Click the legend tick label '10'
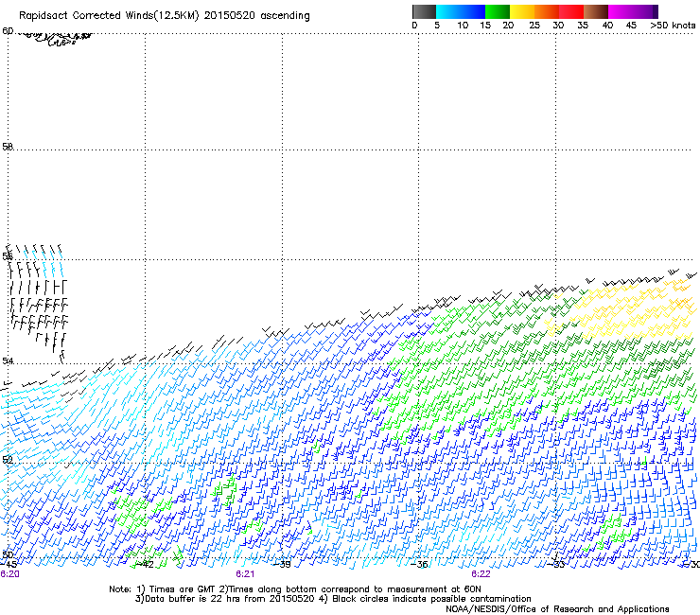Viewport: 700px width, 615px height. [x=463, y=26]
